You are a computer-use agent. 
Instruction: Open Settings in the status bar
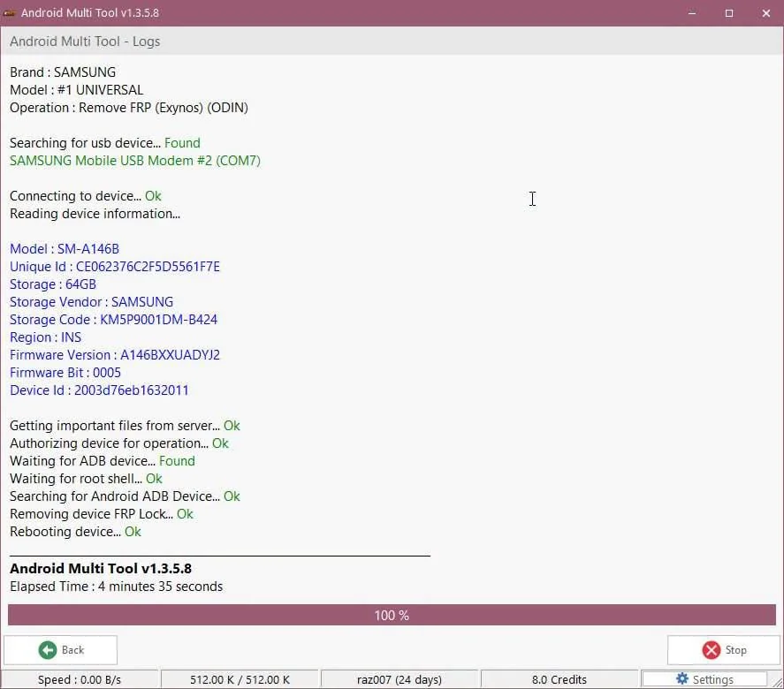click(x=704, y=679)
